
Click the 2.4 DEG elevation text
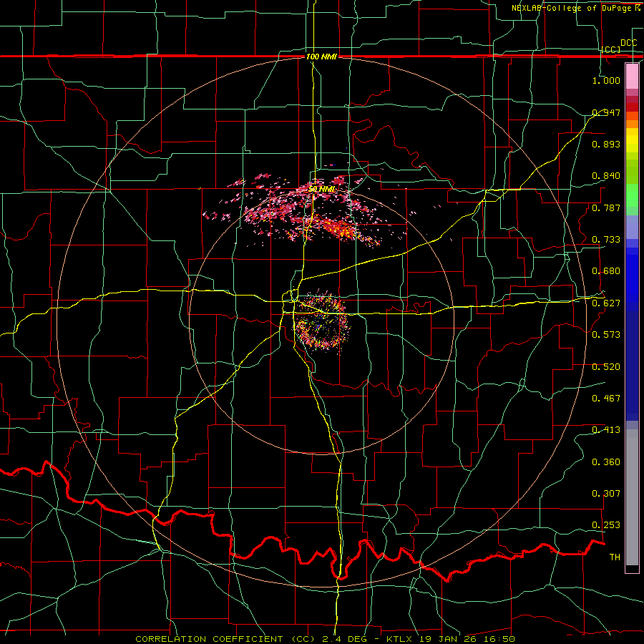click(x=344, y=639)
